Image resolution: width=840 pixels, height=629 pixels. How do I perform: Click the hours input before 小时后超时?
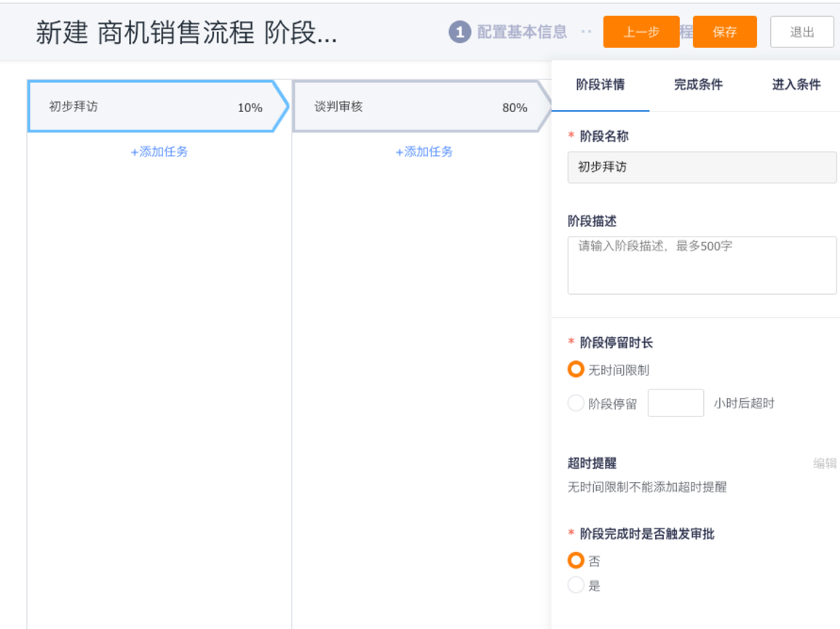675,403
